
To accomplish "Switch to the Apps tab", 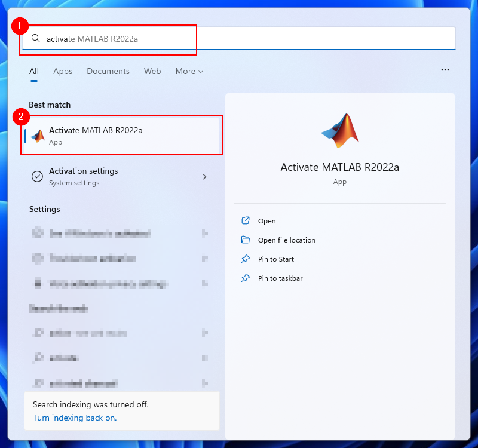I will 63,71.
